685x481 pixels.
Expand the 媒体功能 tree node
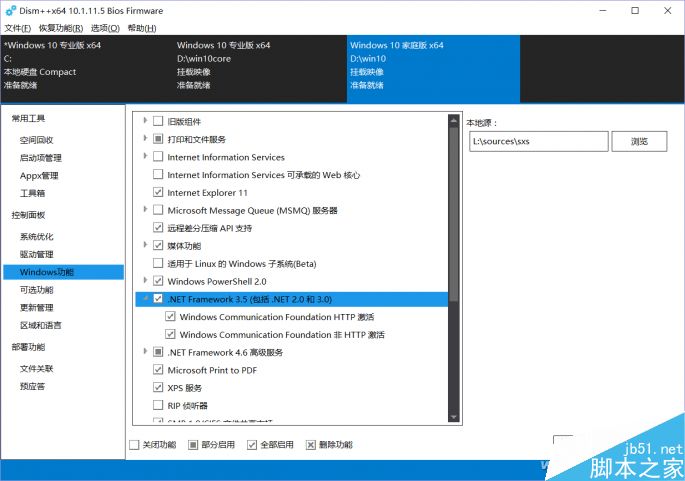coord(145,245)
